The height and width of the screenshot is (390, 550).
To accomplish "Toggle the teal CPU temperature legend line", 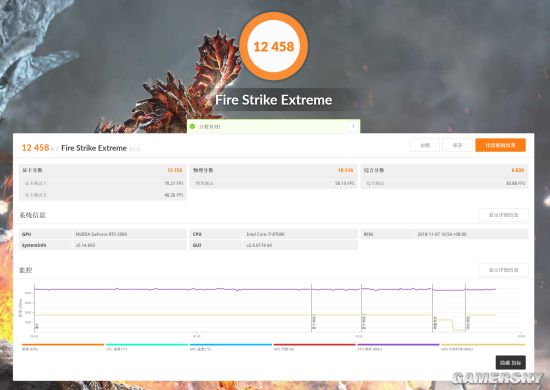I will pos(147,345).
